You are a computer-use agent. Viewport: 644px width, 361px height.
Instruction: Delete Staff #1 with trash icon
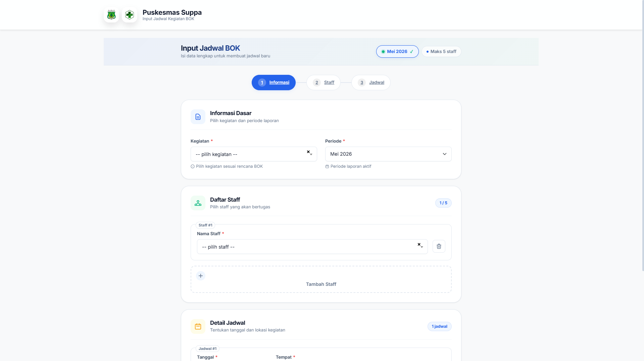[x=439, y=246]
